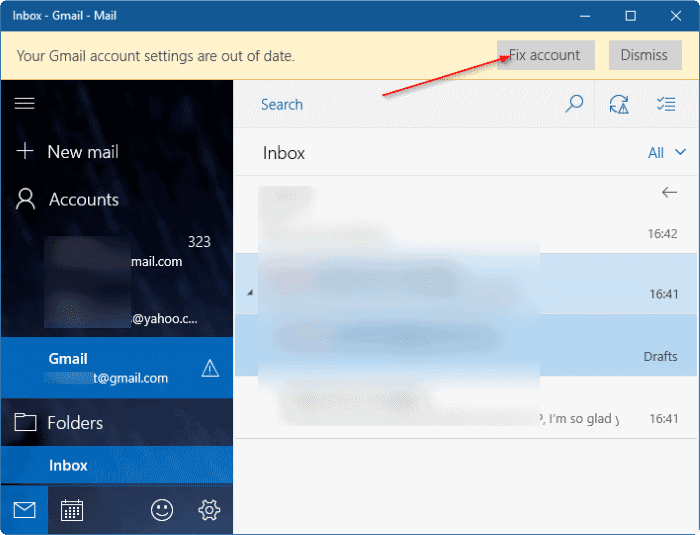This screenshot has width=700, height=535.
Task: Select the Inbox folder in the sidebar
Action: (117, 465)
